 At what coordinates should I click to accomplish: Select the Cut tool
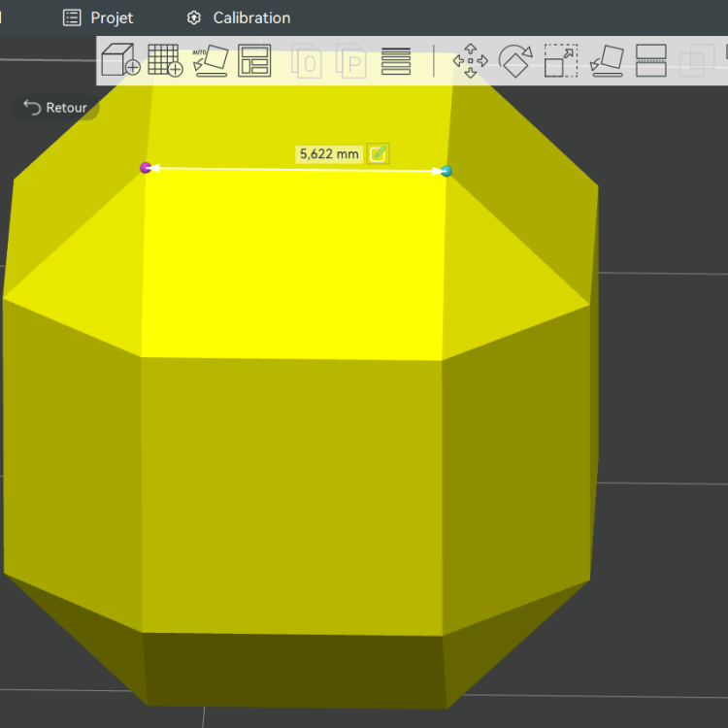tap(651, 60)
